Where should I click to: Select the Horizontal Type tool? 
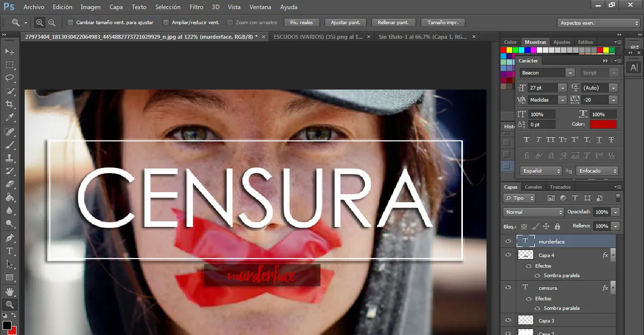click(10, 251)
